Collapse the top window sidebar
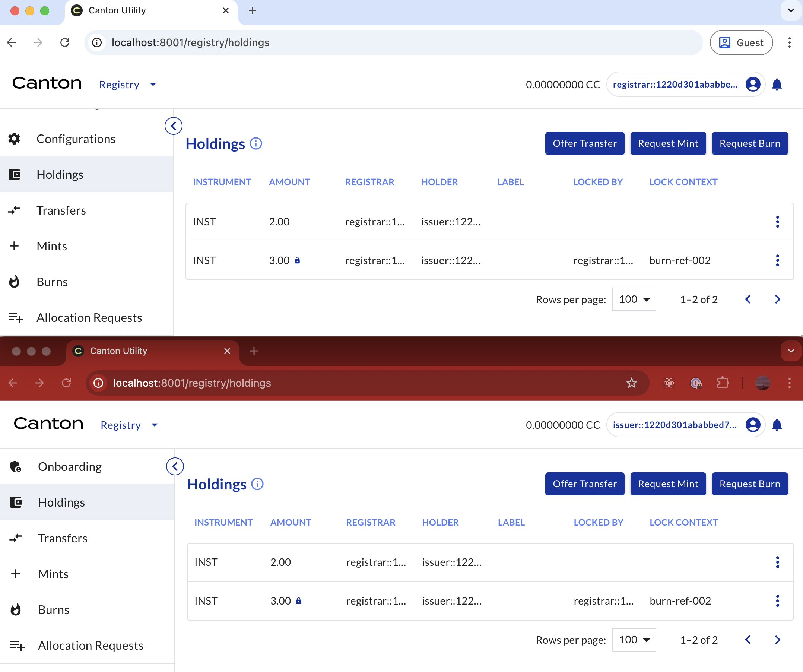Image resolution: width=803 pixels, height=672 pixels. pyautogui.click(x=173, y=126)
